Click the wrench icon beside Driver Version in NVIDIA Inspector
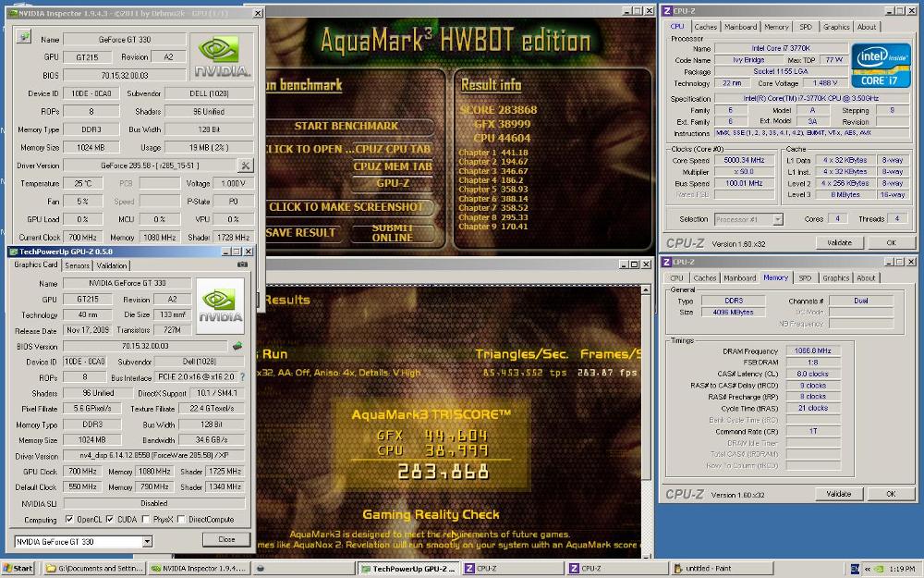924x578 pixels. tap(245, 166)
